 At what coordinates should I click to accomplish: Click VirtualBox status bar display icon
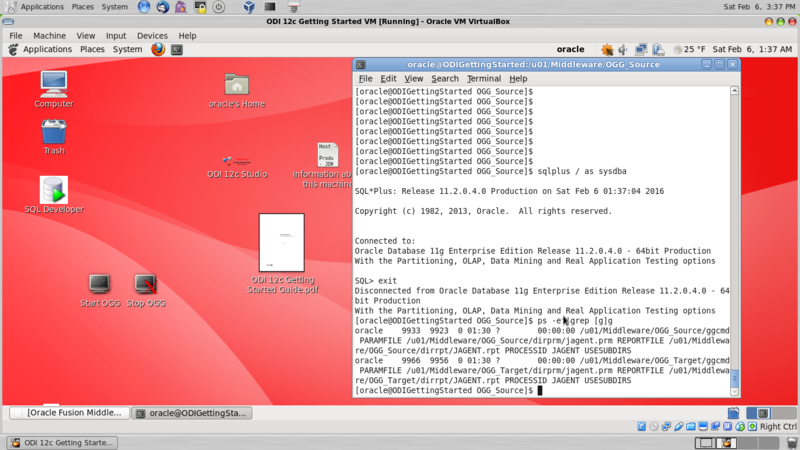click(x=703, y=427)
